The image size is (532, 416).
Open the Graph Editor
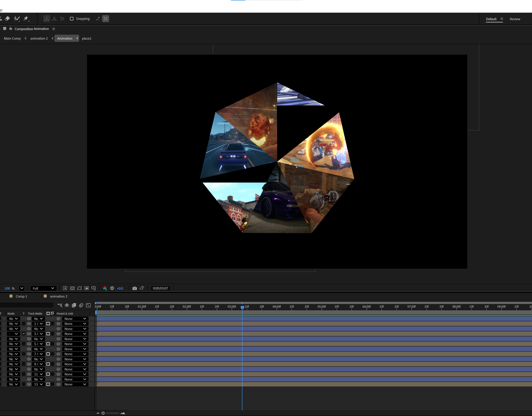click(88, 305)
